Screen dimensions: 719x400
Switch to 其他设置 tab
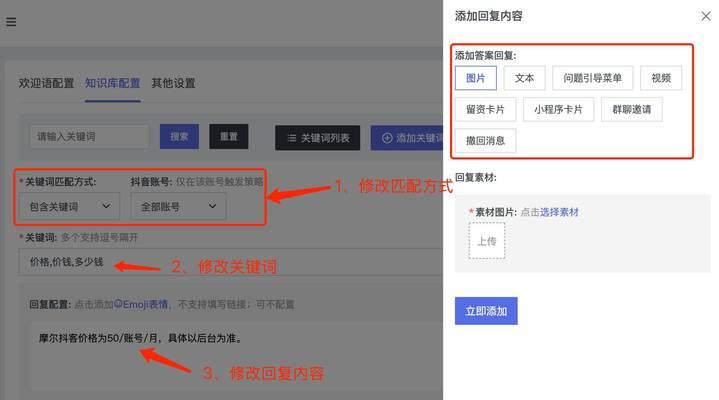point(173,83)
